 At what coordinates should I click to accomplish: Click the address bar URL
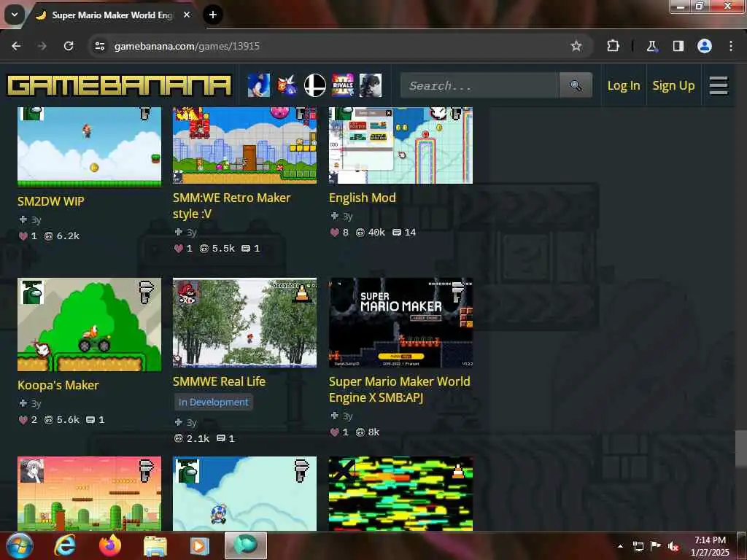click(187, 46)
